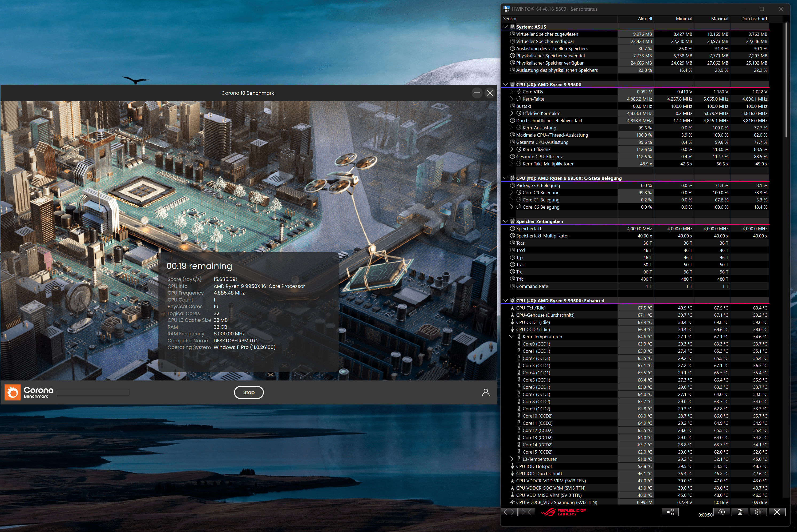The height and width of the screenshot is (532, 797).
Task: Open the Corona Benchmark user account icon
Action: 486,392
